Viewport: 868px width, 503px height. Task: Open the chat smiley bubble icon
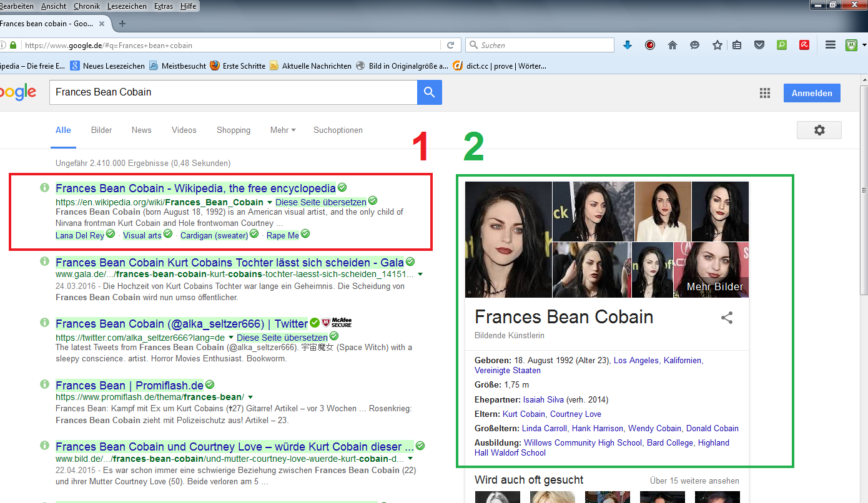tap(695, 45)
